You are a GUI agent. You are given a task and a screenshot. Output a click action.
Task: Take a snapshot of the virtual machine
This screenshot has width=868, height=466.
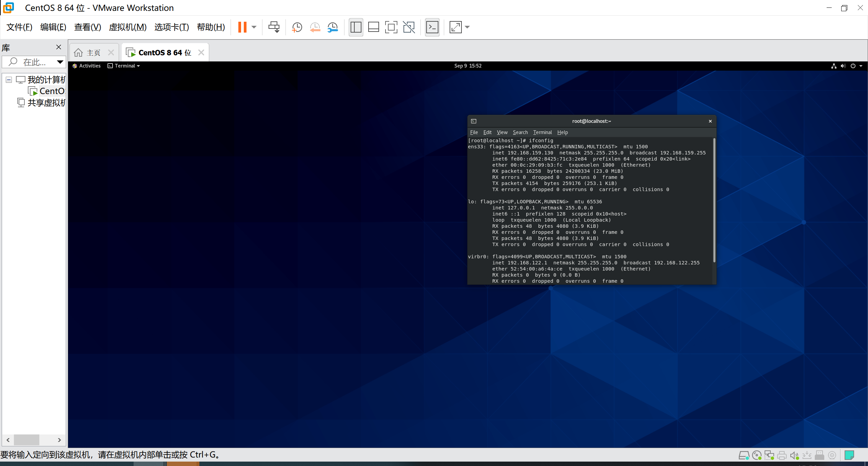(297, 27)
